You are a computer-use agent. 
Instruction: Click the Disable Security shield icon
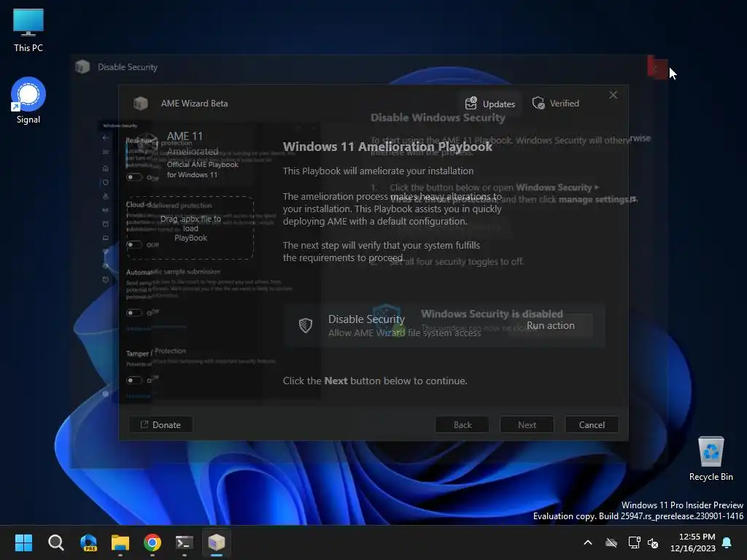pos(306,325)
